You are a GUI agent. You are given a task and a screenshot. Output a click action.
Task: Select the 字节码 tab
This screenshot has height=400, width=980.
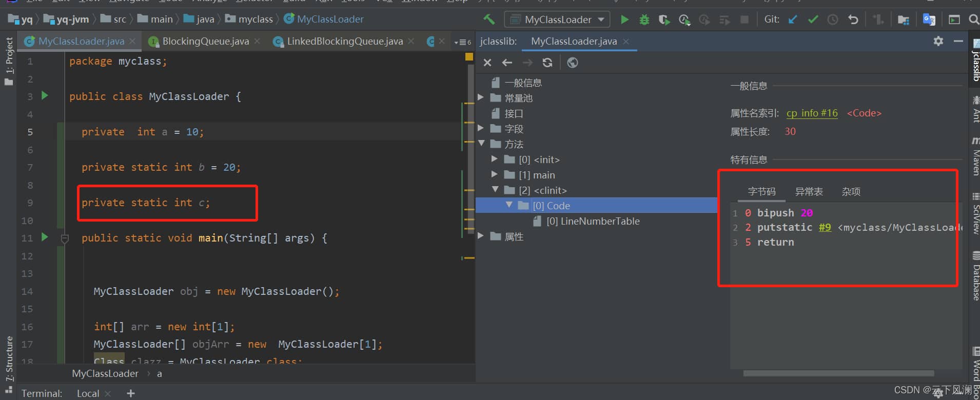coord(762,192)
